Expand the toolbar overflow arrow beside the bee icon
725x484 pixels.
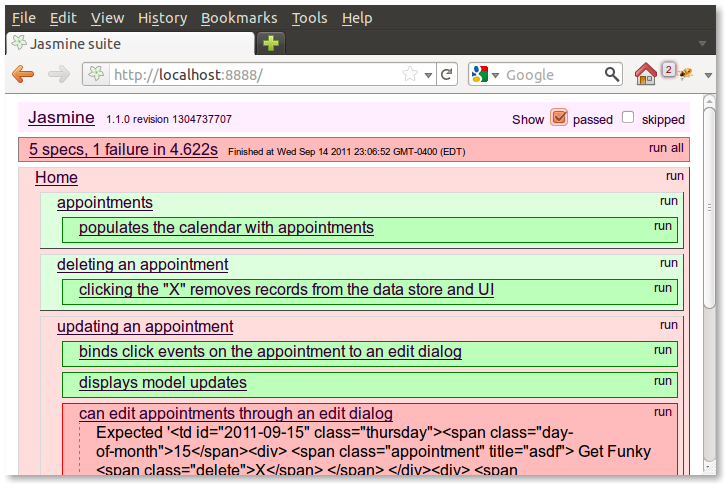coord(708,75)
